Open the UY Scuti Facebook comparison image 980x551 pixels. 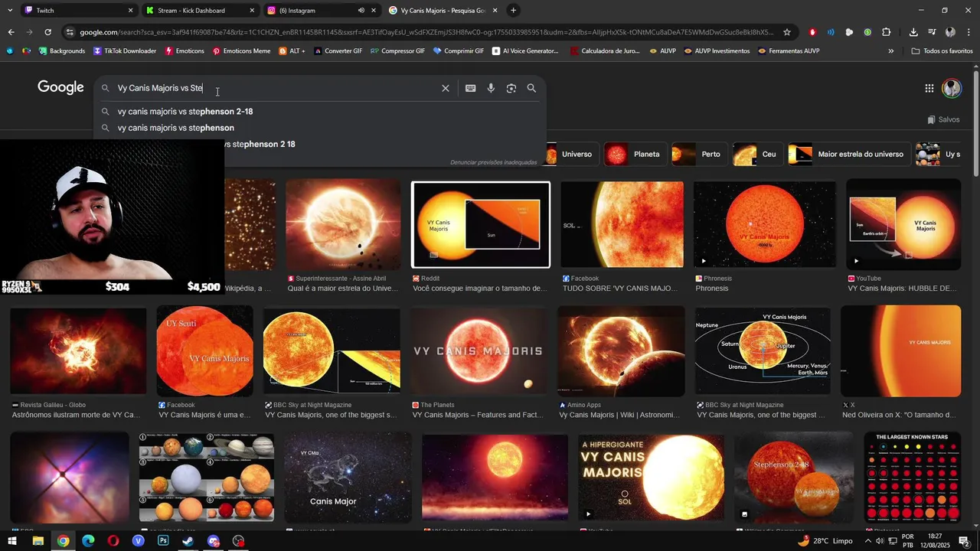[x=204, y=350]
